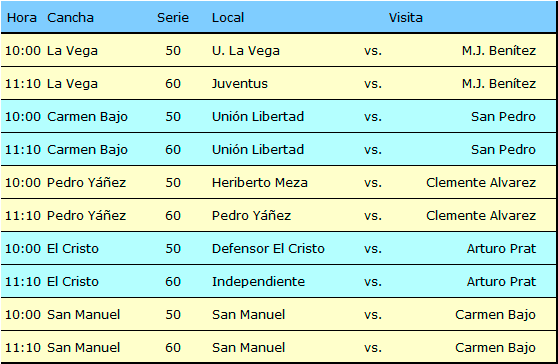The image size is (558, 364).
Task: Click serie 60 in Independiente row
Action: 173,281
